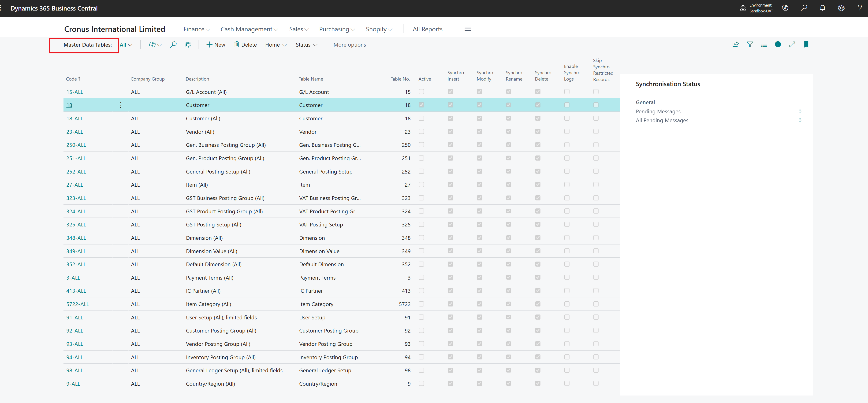Open All Reports
The image size is (868, 403).
tap(428, 29)
